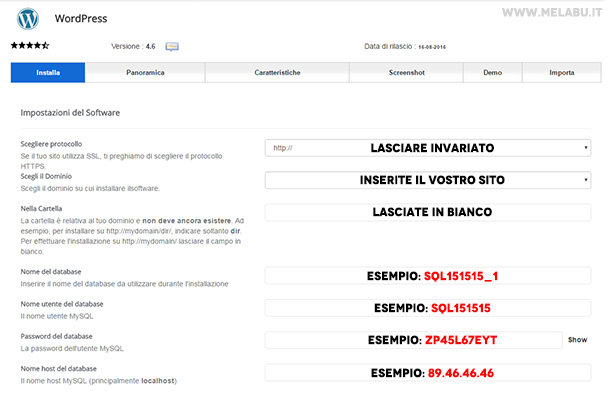Click the Password del database field

click(414, 340)
